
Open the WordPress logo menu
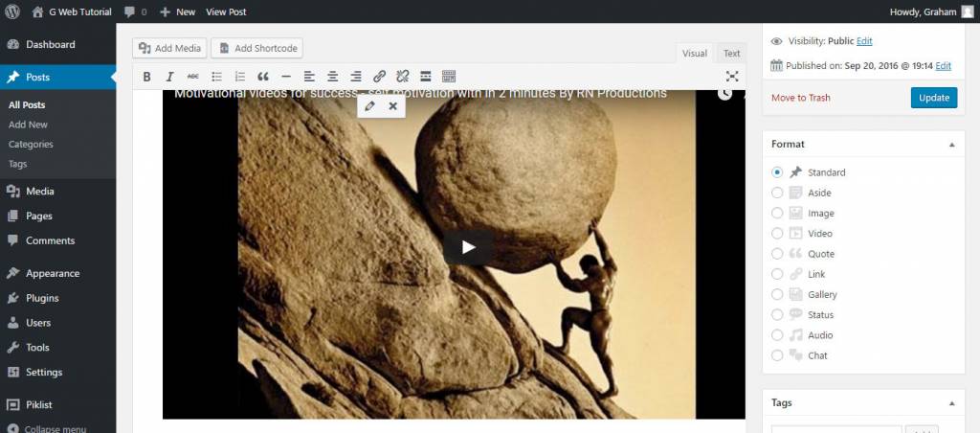(11, 11)
